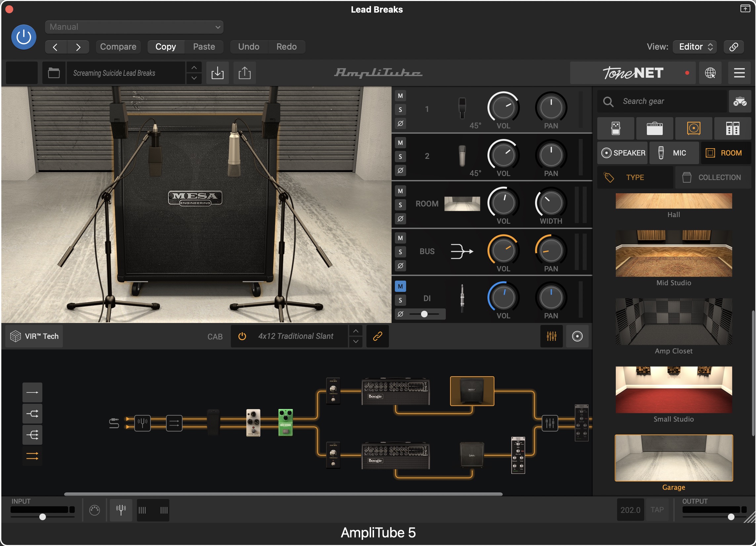The height and width of the screenshot is (546, 756).
Task: Click the sidechain link icon
Action: click(x=733, y=47)
